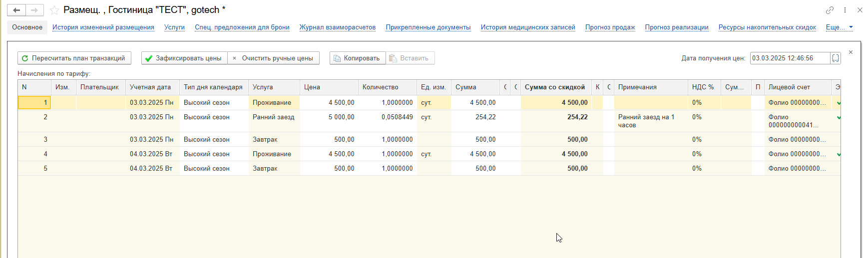Go back with the left arrow button
Viewport: 868px width, 258px height.
click(16, 10)
